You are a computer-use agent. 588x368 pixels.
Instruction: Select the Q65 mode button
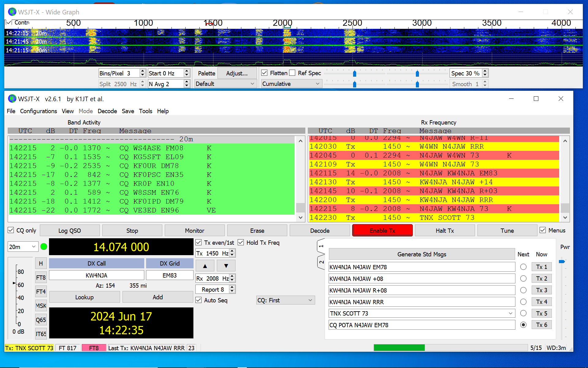(41, 320)
